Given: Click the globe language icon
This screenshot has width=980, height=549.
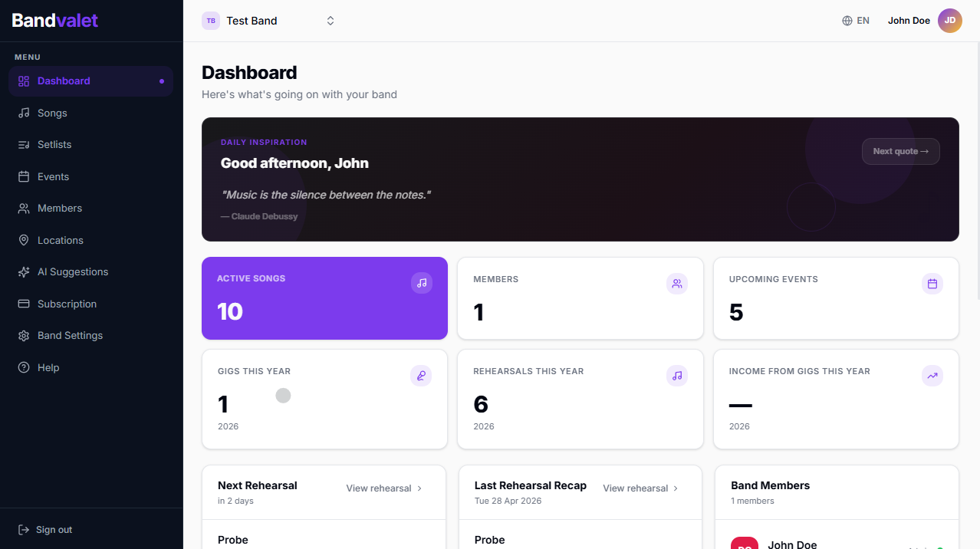Looking at the screenshot, I should click(847, 21).
